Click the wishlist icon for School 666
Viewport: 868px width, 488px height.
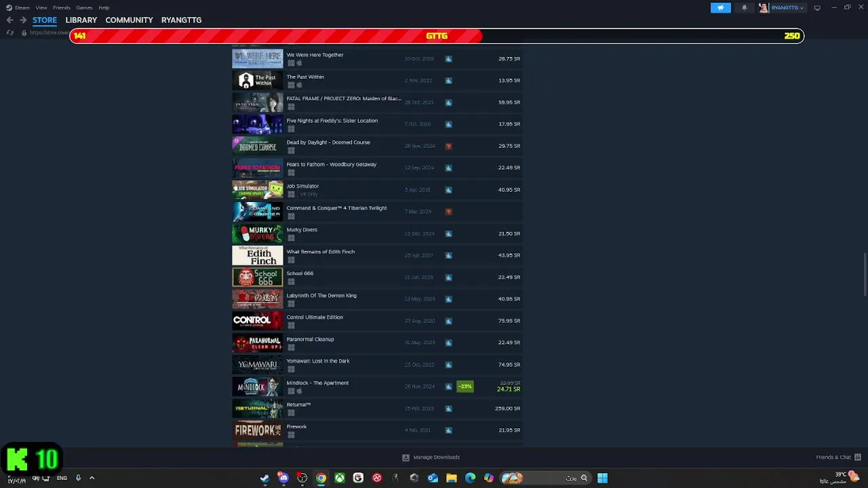[x=448, y=277]
